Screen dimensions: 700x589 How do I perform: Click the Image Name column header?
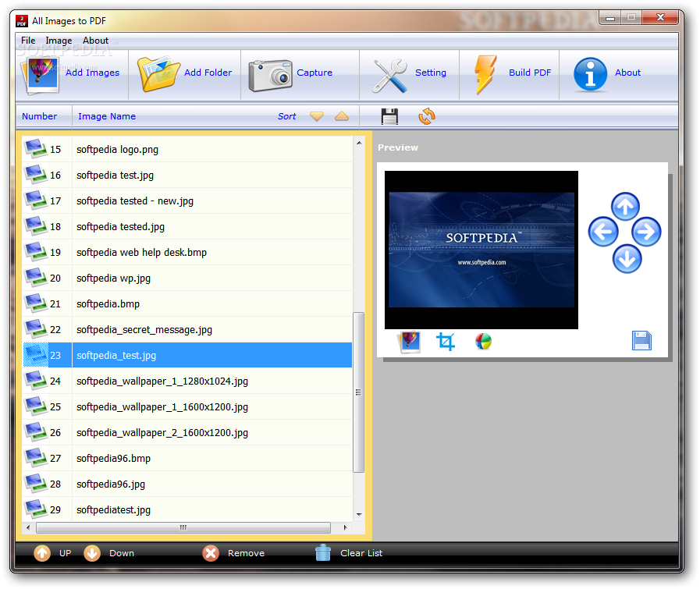click(x=107, y=116)
